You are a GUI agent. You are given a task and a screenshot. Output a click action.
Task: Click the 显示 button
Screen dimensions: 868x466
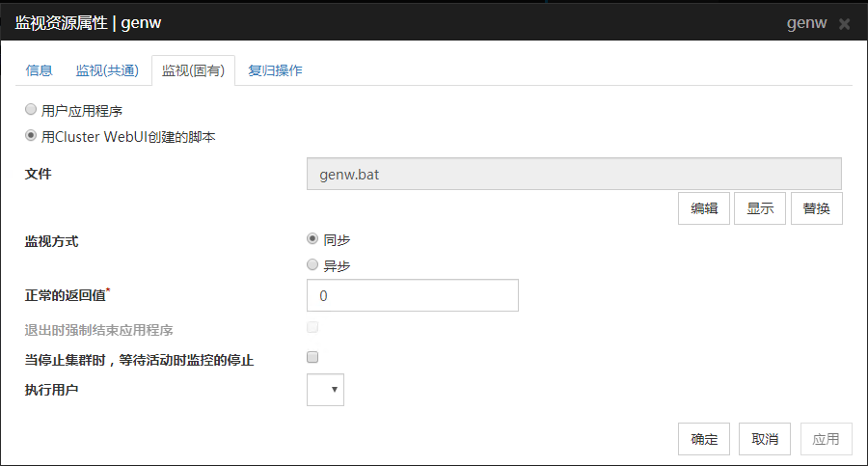coord(760,208)
